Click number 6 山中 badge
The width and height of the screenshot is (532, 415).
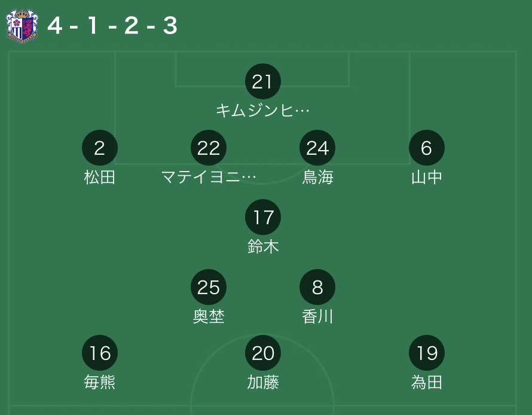427,148
